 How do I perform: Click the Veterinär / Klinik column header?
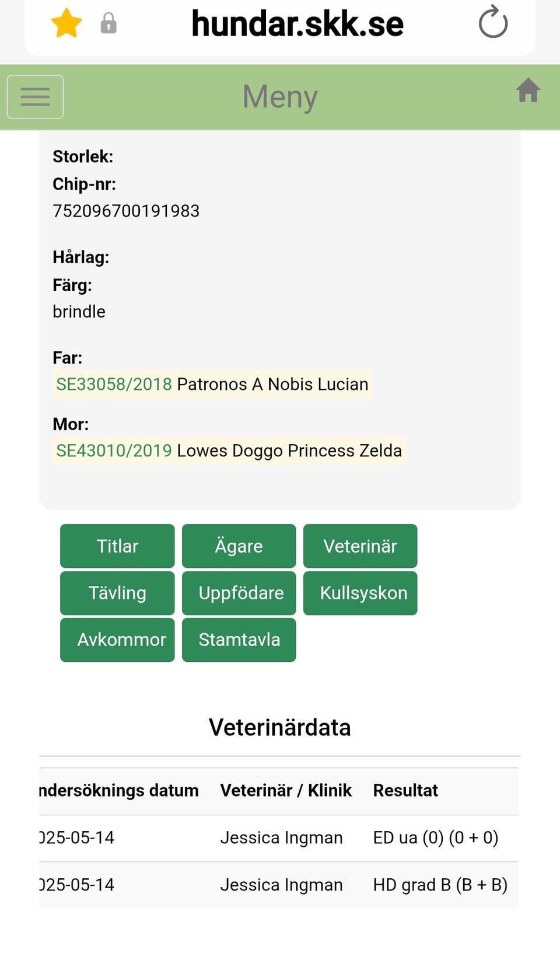click(x=286, y=790)
